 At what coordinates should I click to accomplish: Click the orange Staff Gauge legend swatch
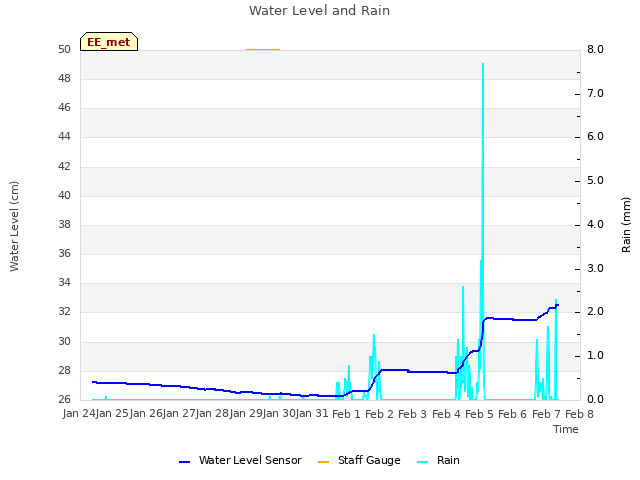click(x=323, y=462)
